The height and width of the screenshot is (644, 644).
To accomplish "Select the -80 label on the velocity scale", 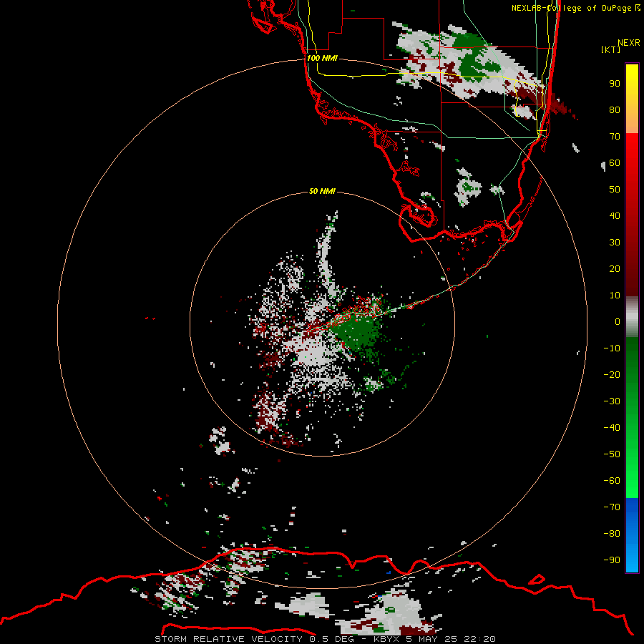I will pyautogui.click(x=612, y=534).
